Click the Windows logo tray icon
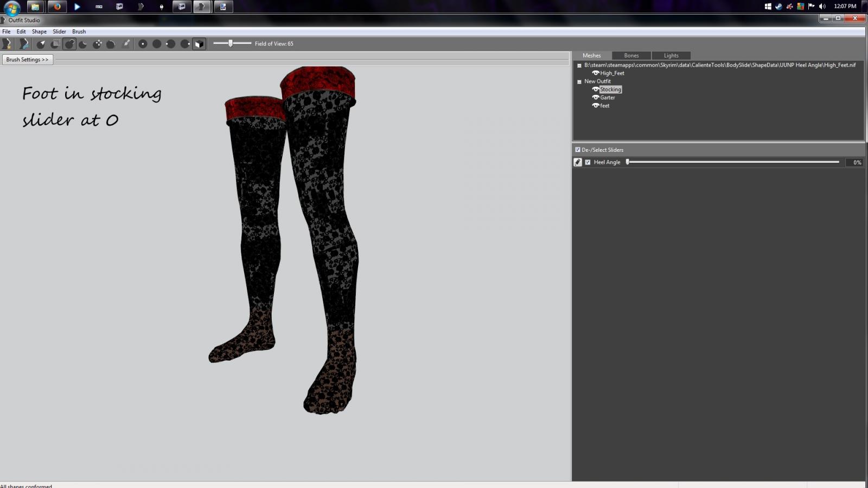The width and height of the screenshot is (868, 488). coord(768,7)
